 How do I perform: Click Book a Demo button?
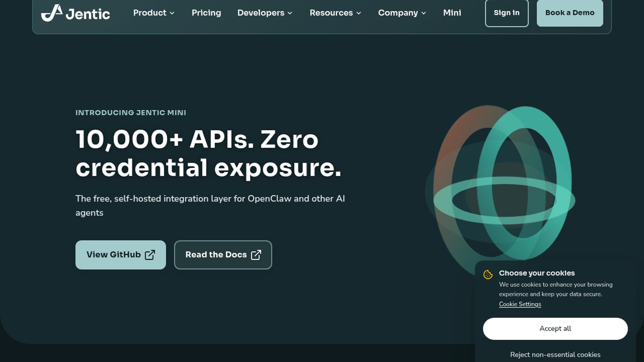570,13
